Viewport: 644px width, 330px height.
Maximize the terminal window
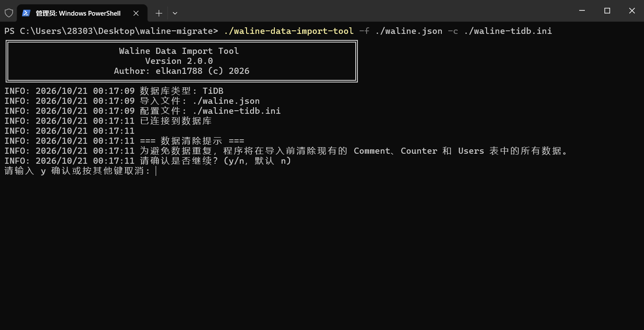607,11
